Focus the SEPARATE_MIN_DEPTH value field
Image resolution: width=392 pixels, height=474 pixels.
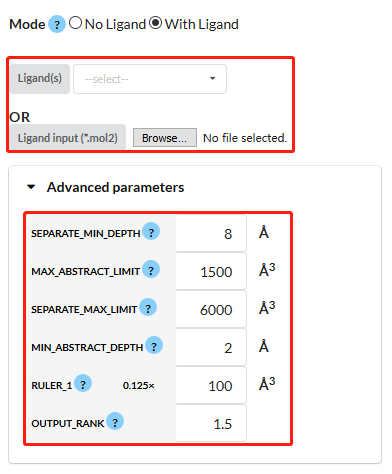click(x=211, y=233)
